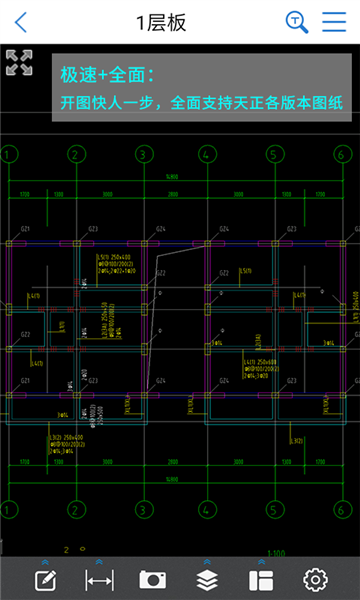Tap the back arrow in header
360x600 pixels.
(21, 22)
